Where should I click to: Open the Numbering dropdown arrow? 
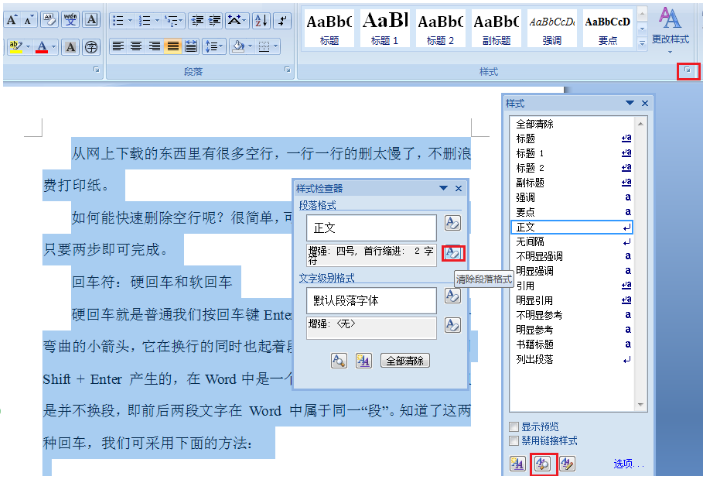coord(157,20)
